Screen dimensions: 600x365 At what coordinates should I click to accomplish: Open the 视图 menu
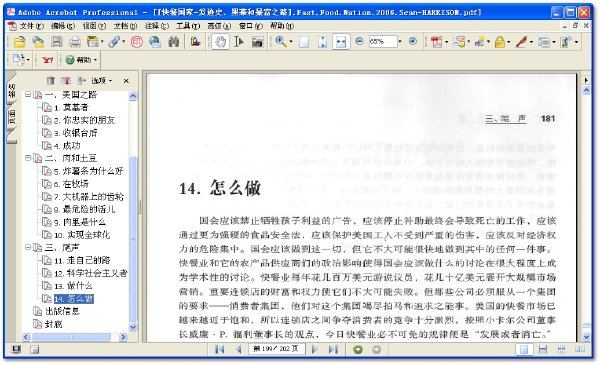(94, 26)
